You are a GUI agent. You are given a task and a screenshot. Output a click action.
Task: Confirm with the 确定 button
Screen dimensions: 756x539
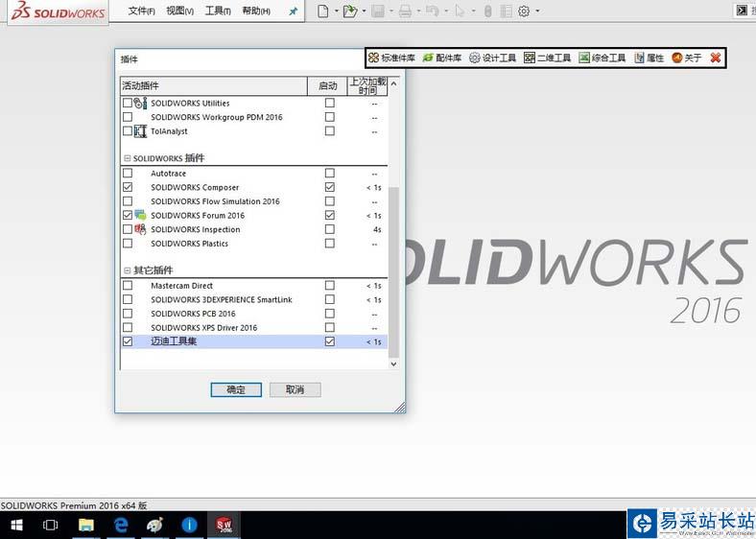236,389
